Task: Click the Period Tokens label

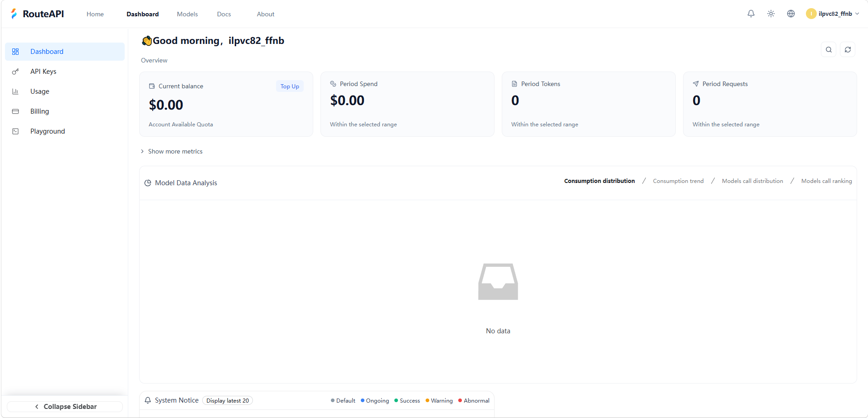Action: point(541,84)
